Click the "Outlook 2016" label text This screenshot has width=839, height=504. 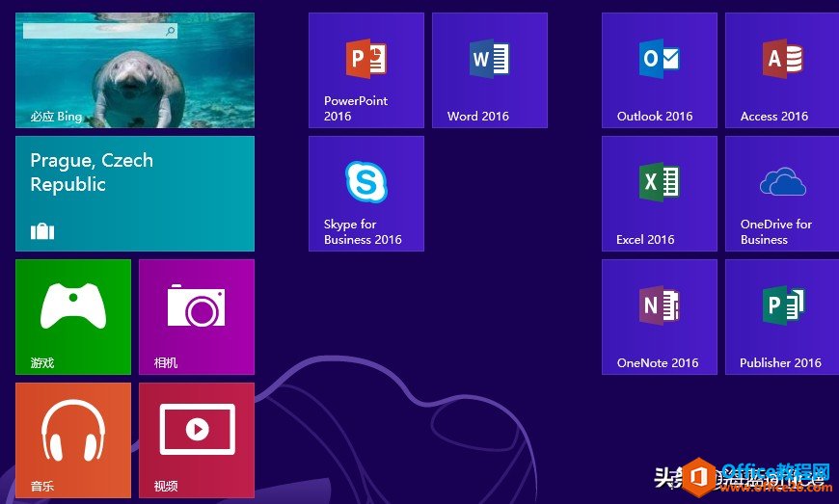point(655,116)
